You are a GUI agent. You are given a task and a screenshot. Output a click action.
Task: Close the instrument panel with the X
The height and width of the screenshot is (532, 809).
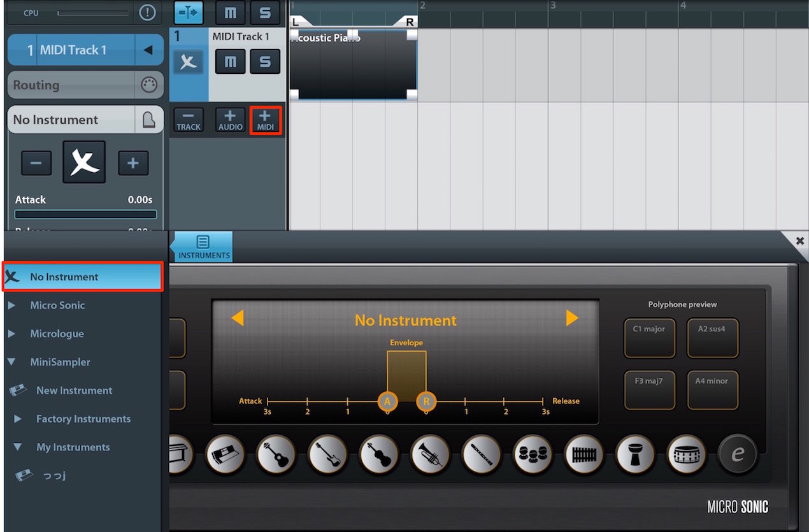799,240
